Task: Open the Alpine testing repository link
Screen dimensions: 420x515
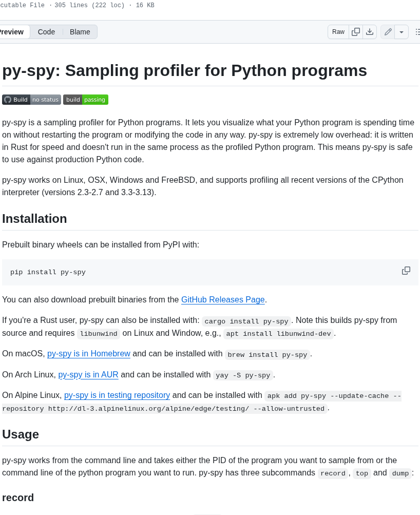Action: coord(117,395)
